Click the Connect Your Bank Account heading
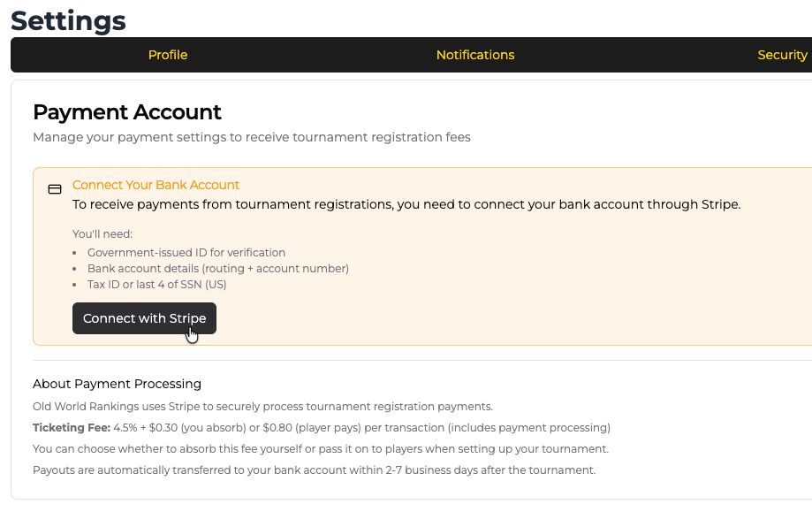Screen dimensions: 812x527 (156, 185)
